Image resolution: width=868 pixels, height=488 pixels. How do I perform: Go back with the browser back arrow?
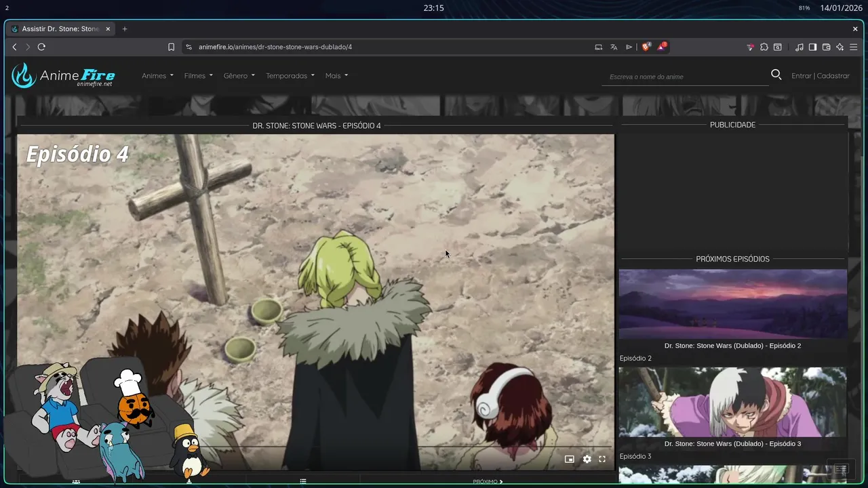tap(14, 47)
